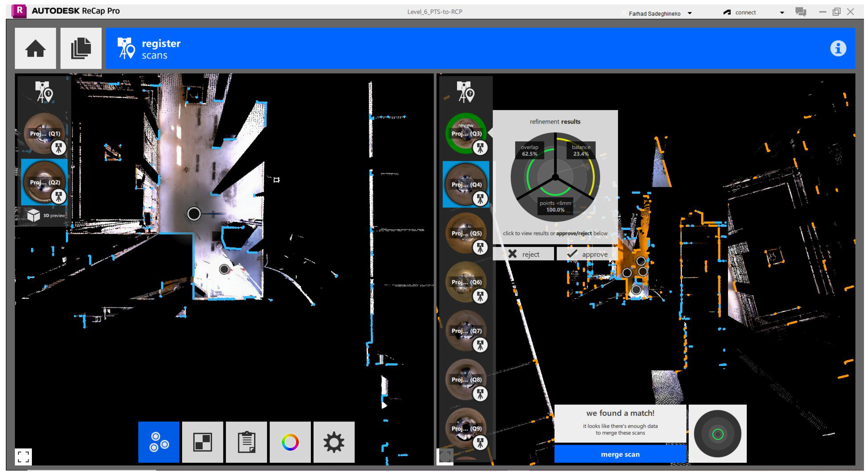Approve the refinement results

[x=587, y=254]
